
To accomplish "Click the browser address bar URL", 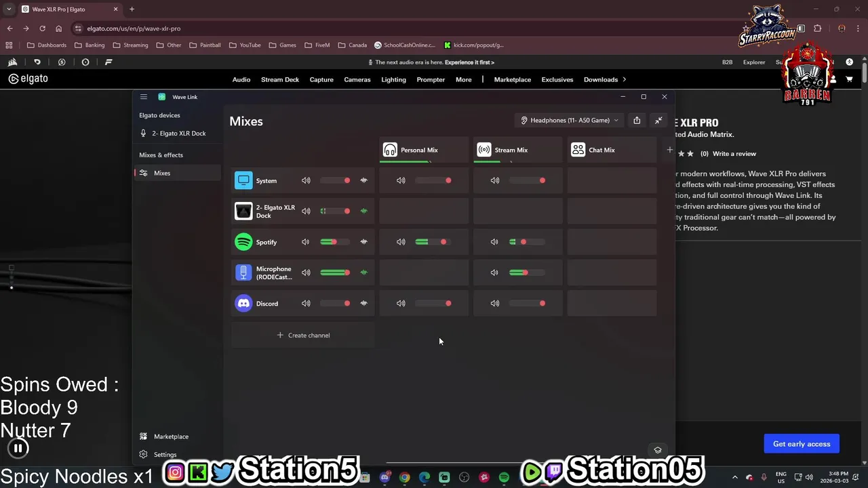I will click(x=134, y=28).
